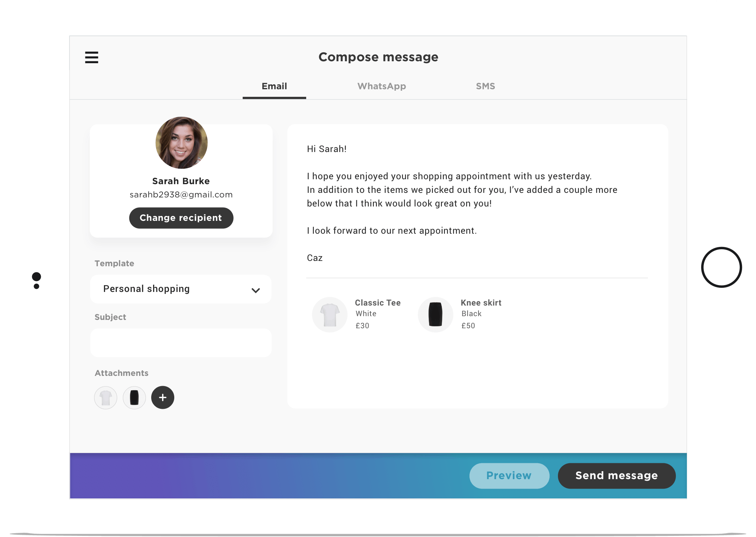The width and height of the screenshot is (756, 537).
Task: Click the circular indicator on the right
Action: coord(722,269)
